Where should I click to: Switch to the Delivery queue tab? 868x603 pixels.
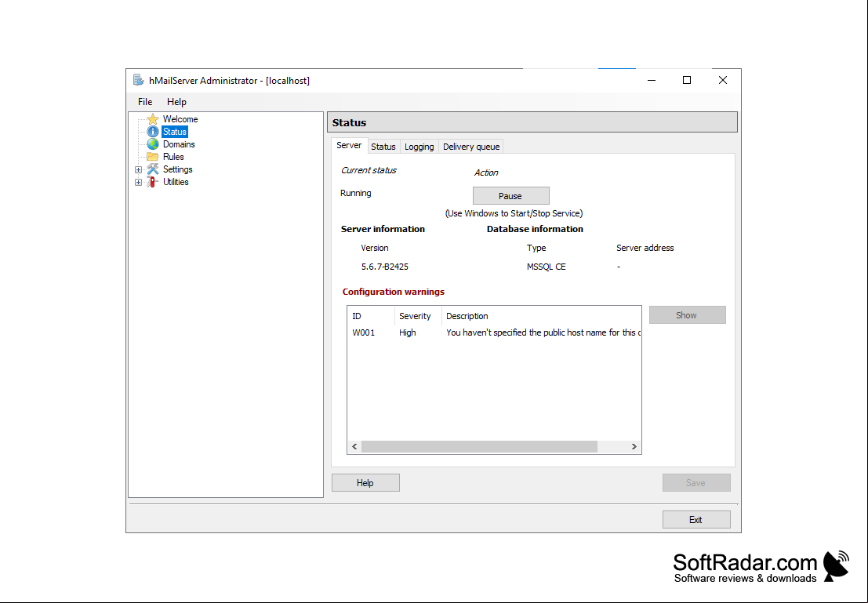(x=471, y=147)
